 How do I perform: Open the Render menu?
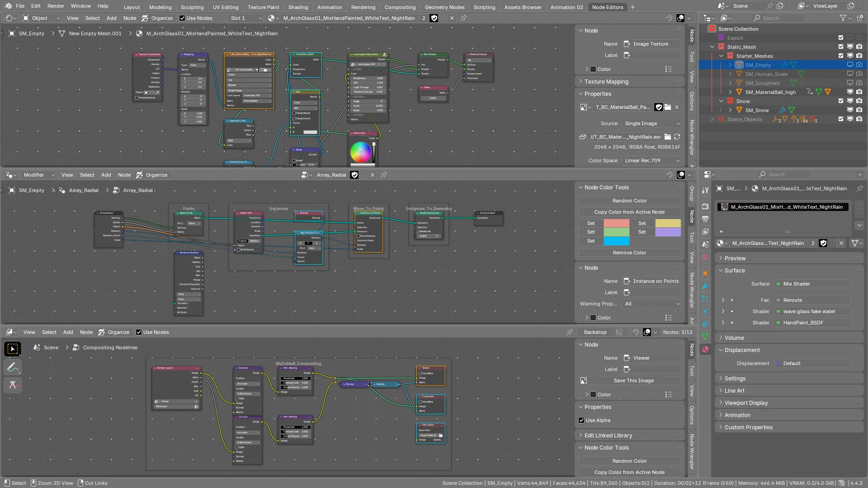point(56,6)
